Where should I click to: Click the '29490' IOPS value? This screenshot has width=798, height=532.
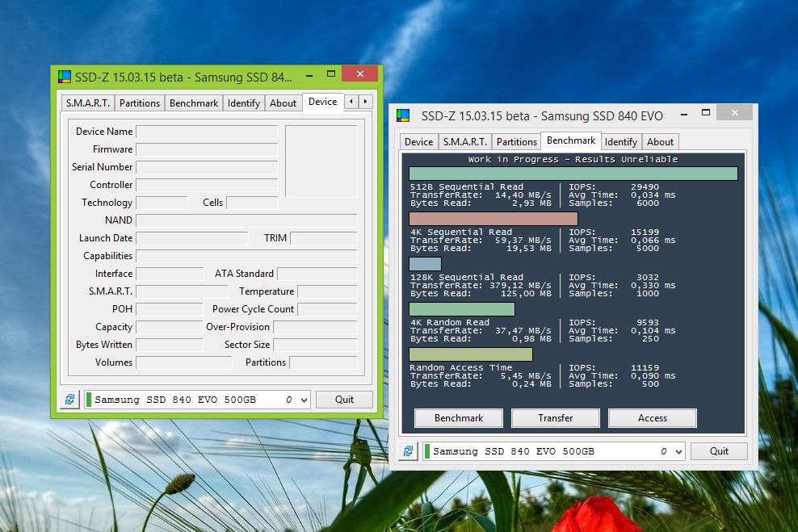645,186
